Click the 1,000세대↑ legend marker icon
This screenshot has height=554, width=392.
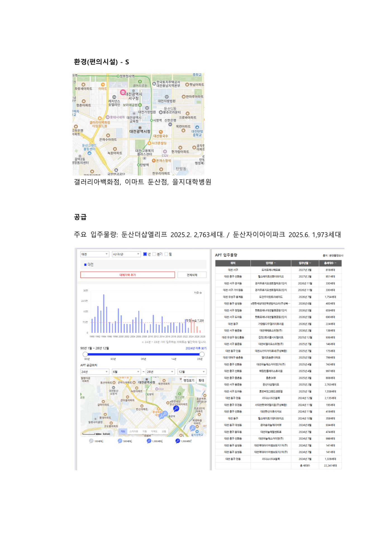[177, 441]
